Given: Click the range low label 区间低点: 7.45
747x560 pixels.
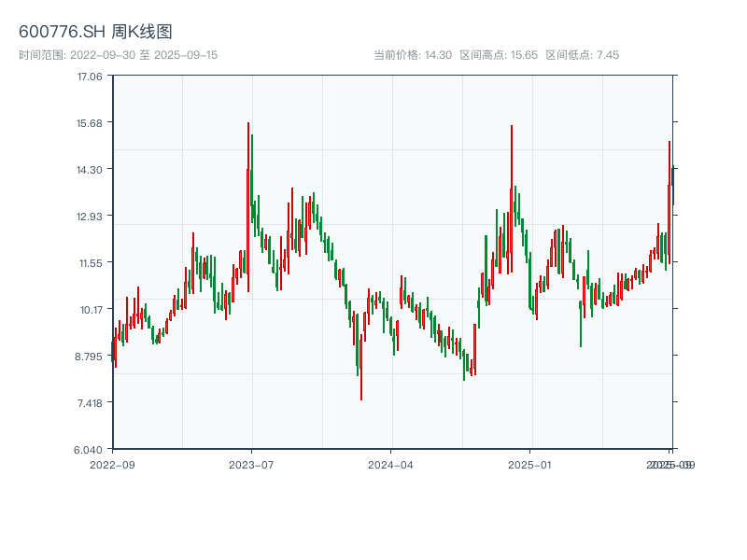Looking at the screenshot, I should (x=582, y=55).
